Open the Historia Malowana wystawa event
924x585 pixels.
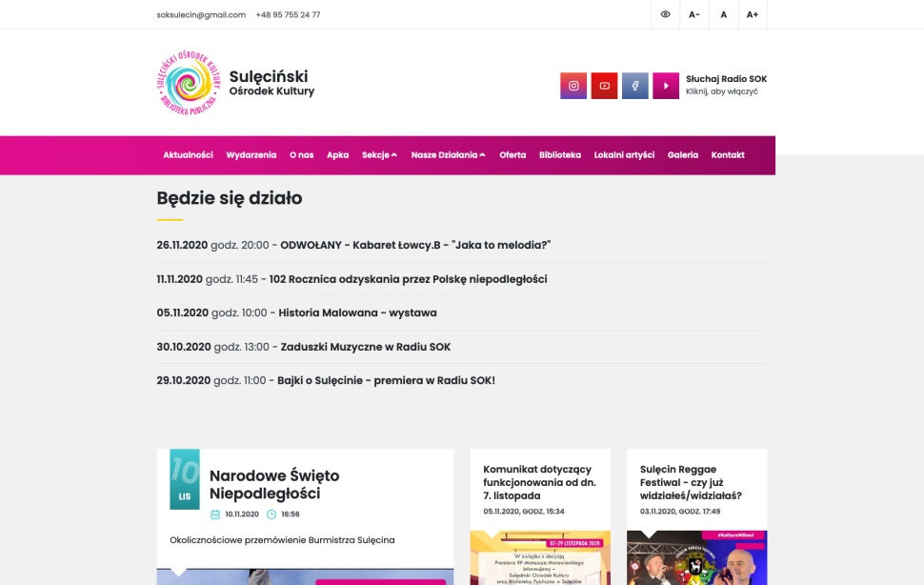(357, 312)
